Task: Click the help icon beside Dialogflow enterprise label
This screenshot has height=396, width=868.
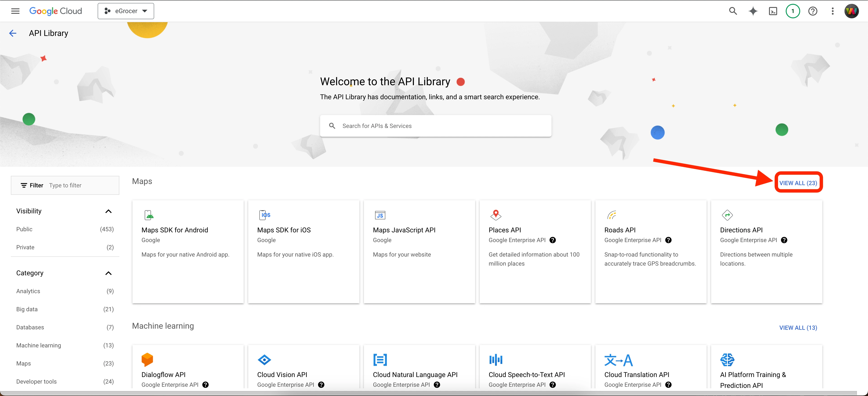Action: pos(205,385)
